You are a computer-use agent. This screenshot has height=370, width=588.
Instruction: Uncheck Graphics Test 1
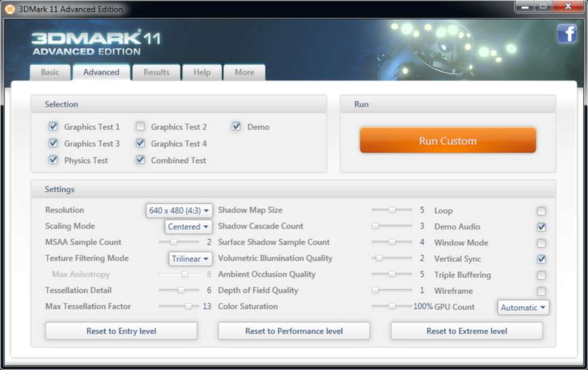click(53, 126)
